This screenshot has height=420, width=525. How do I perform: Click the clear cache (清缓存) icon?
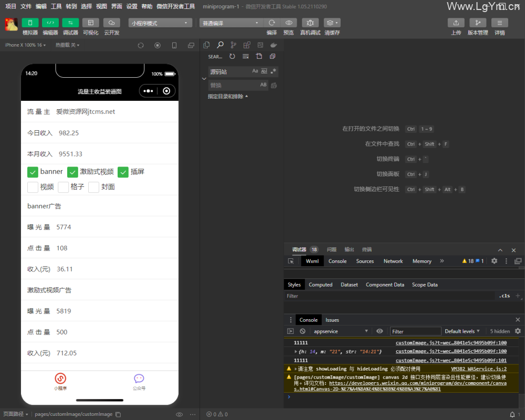pos(332,23)
